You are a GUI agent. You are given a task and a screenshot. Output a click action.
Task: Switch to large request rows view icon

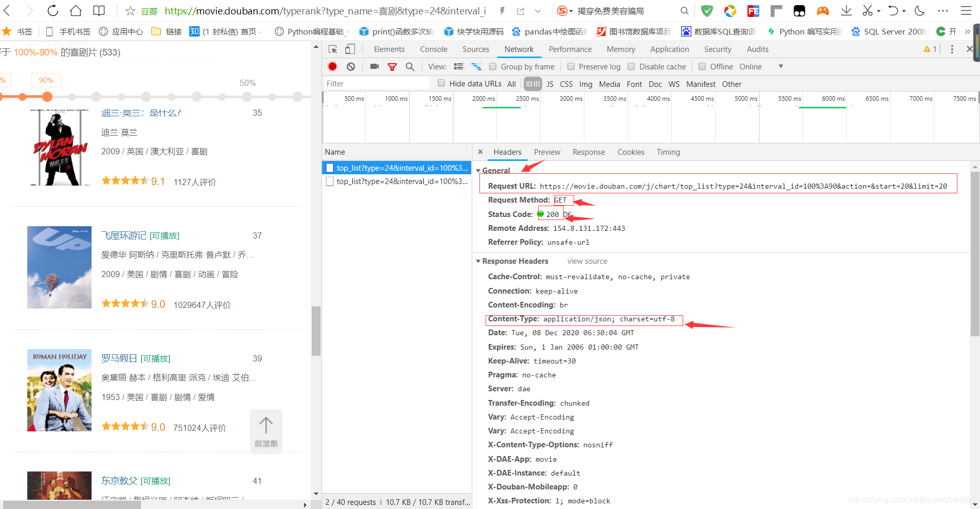pyautogui.click(x=458, y=66)
